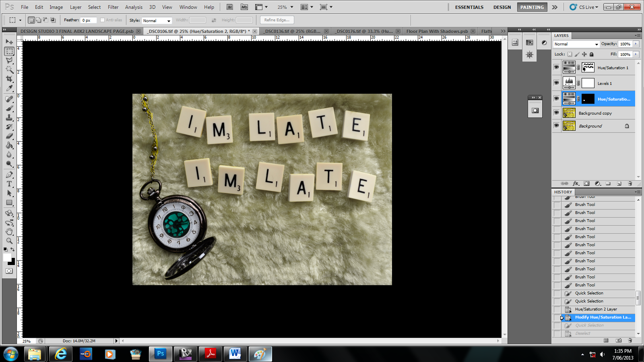Set the default foreground and background colors
This screenshot has height=362, width=644.
click(5, 249)
